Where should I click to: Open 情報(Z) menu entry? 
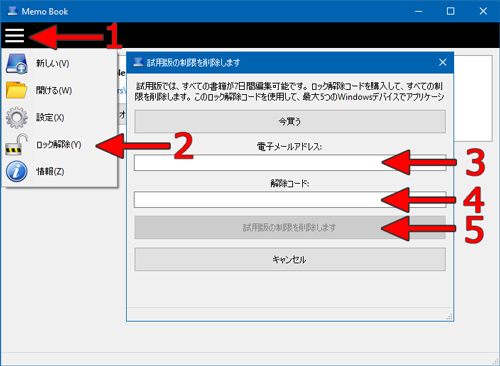coord(59,171)
